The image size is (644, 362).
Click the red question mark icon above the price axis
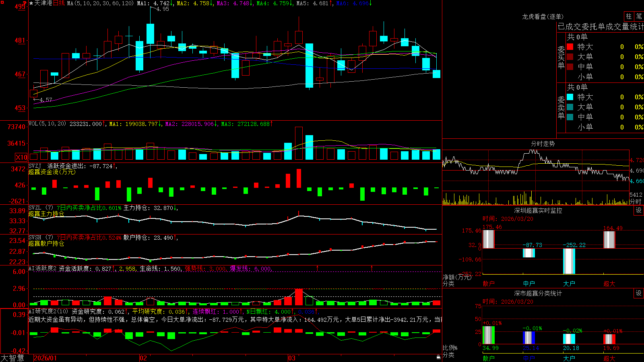25,3
